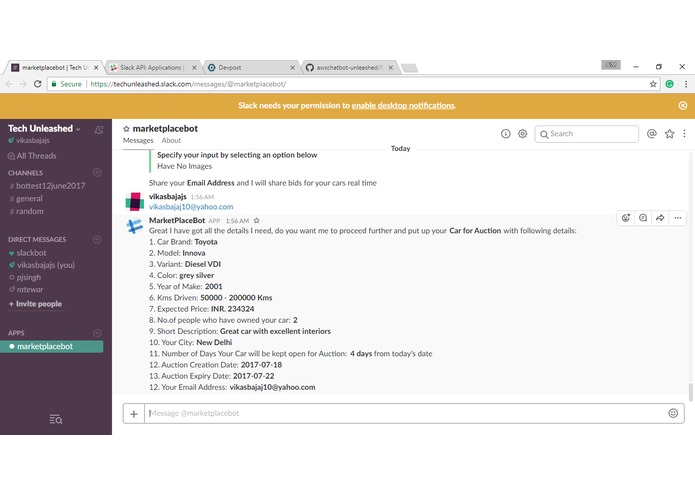Start a thread on MarketPlaceBot message
The width and height of the screenshot is (695, 494).
(x=643, y=218)
